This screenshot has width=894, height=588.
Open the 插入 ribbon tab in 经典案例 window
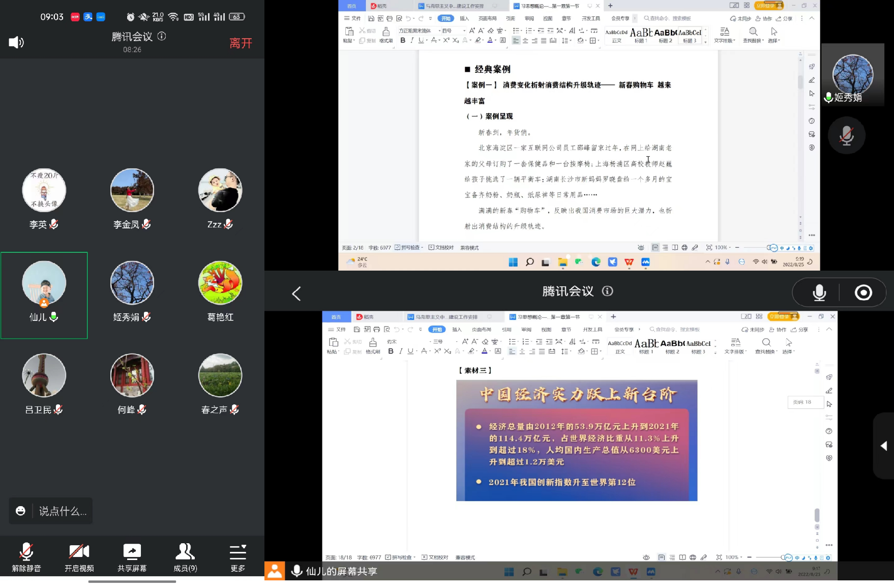tap(464, 18)
